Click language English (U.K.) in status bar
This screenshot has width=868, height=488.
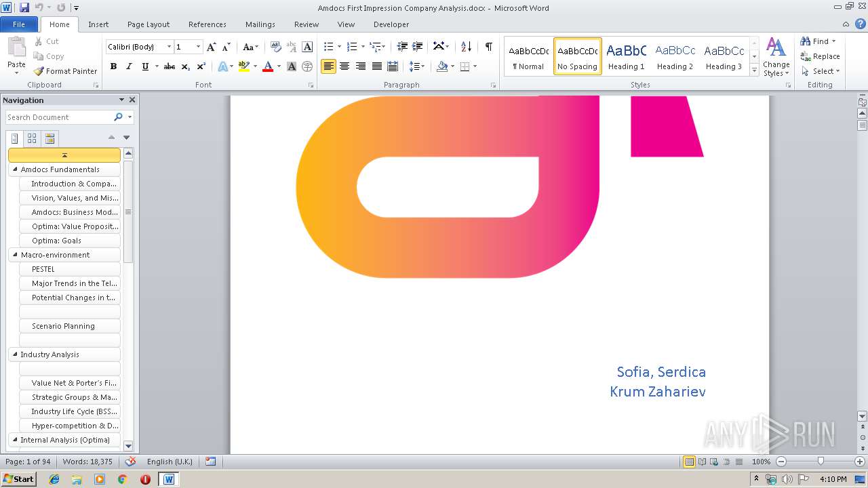click(170, 462)
